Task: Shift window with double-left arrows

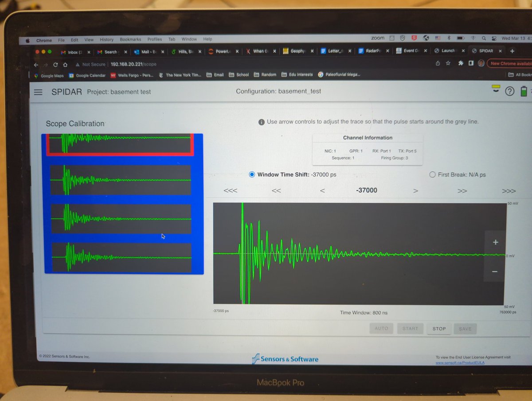Action: (277, 191)
